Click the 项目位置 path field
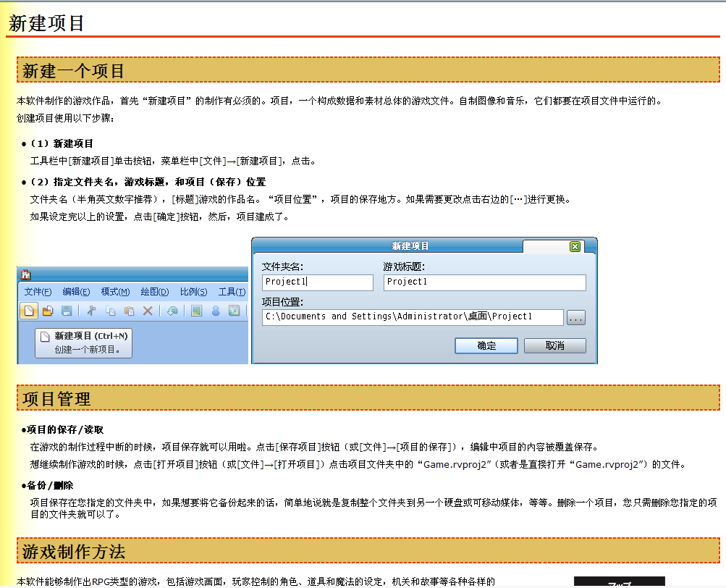 (413, 317)
